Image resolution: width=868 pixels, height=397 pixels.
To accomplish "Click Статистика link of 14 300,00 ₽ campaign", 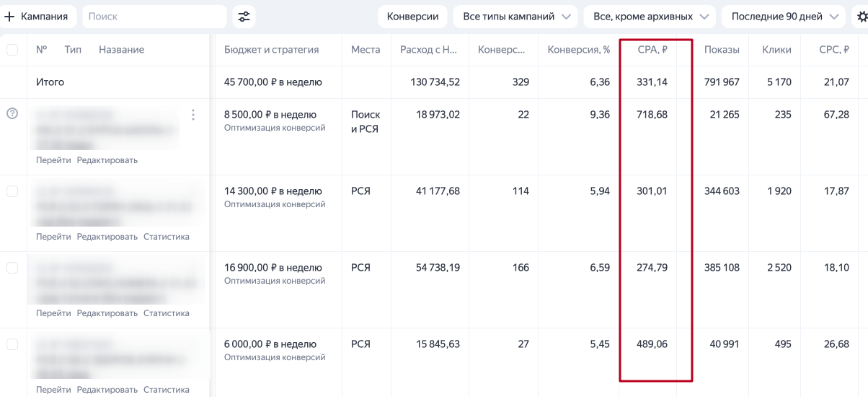I will pyautogui.click(x=167, y=237).
